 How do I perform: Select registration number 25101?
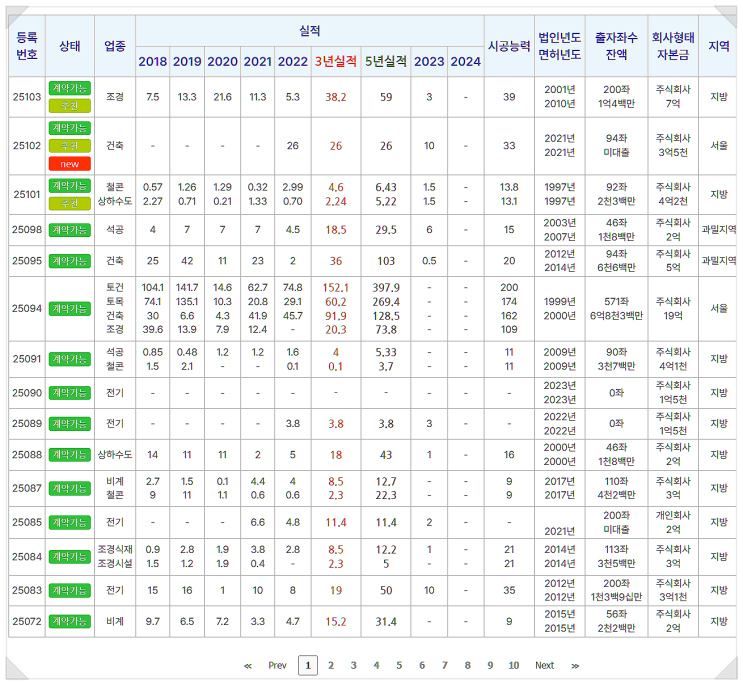(x=27, y=195)
